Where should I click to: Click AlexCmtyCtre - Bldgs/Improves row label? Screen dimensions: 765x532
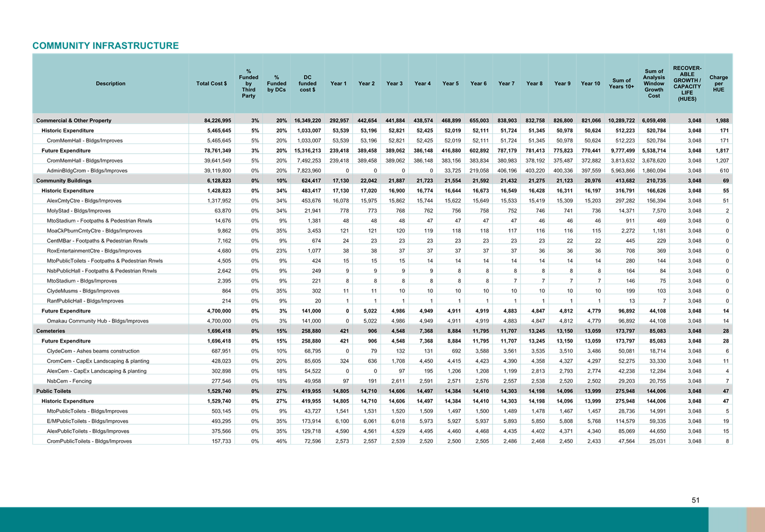pyautogui.click(x=84, y=201)
